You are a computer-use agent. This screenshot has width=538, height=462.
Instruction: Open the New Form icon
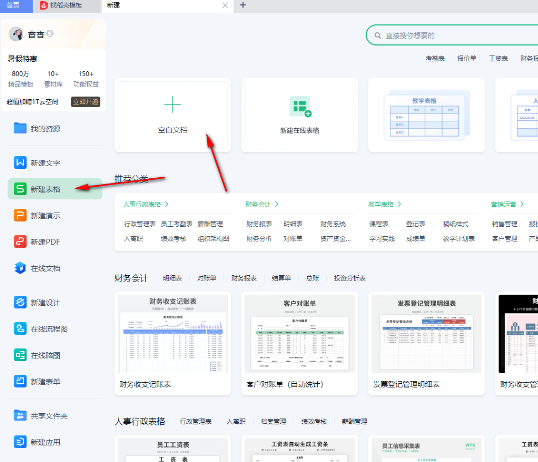(20, 381)
